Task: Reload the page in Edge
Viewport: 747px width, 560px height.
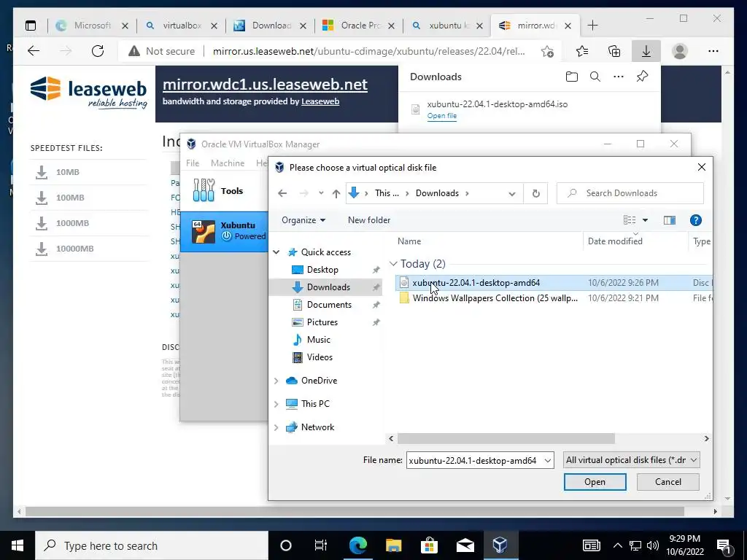Action: pyautogui.click(x=98, y=51)
